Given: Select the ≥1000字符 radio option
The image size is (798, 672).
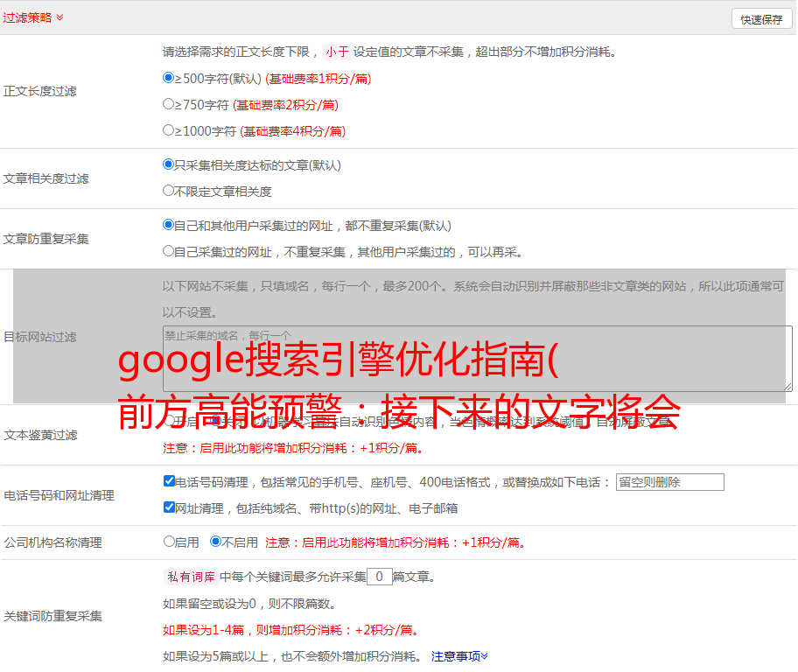Looking at the screenshot, I should coord(168,129).
